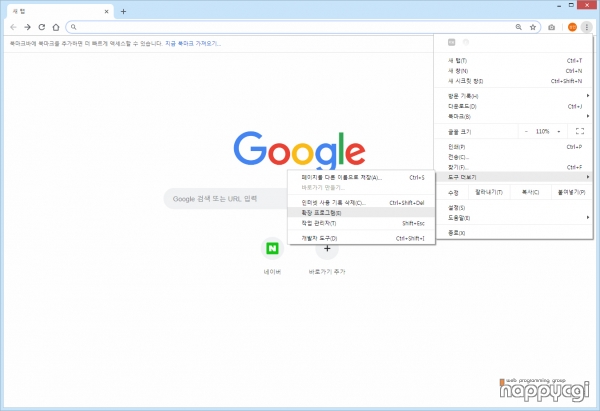
Task: Click the zoom magnifier icon in address bar
Action: click(x=518, y=27)
